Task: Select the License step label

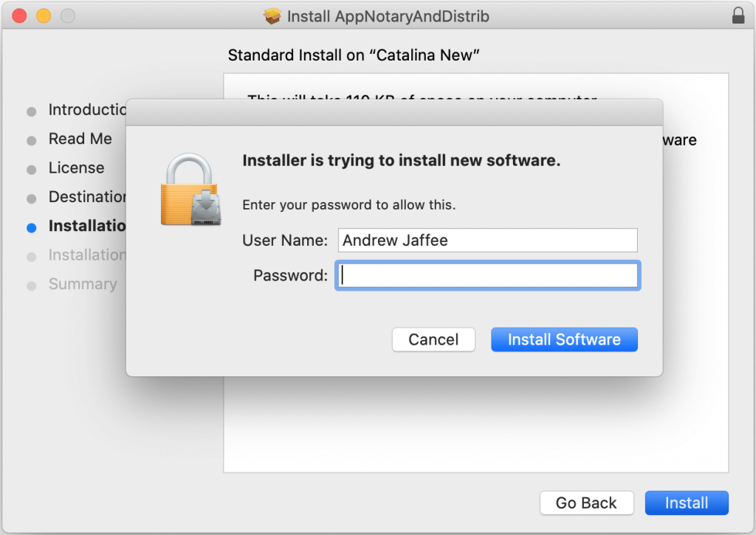Action: coord(76,168)
